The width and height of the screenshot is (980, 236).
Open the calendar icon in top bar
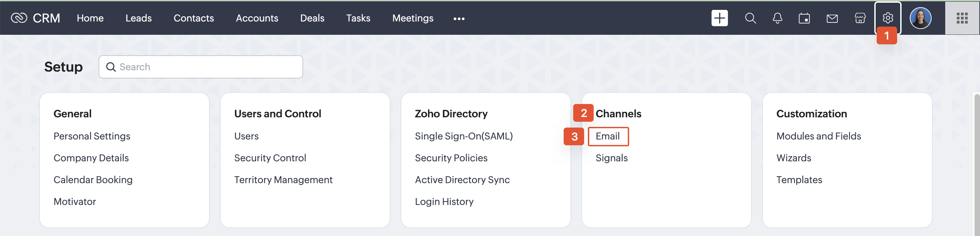[x=804, y=18]
